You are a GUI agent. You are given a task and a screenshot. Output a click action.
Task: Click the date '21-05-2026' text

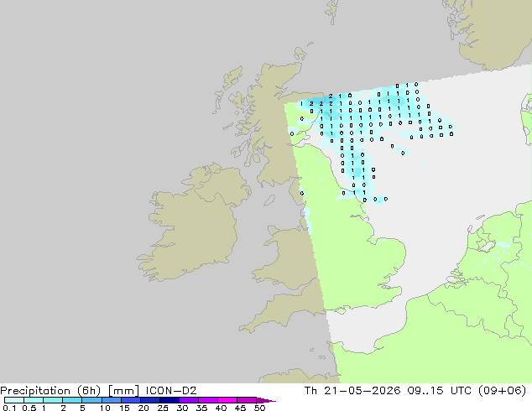click(x=362, y=391)
